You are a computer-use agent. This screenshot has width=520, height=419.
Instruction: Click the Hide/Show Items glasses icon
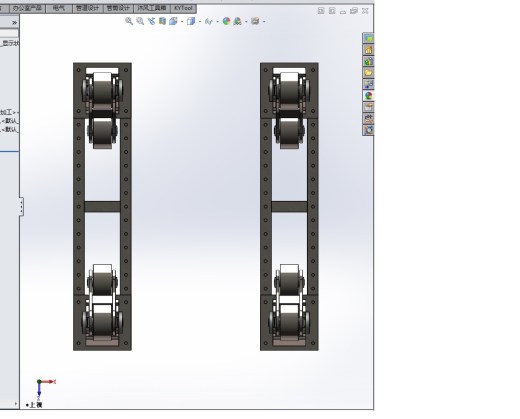(x=209, y=22)
